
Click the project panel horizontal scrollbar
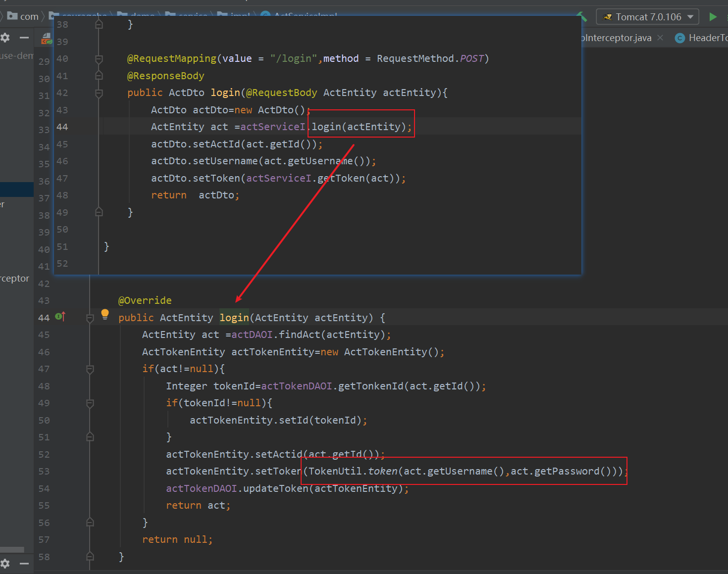click(12, 549)
